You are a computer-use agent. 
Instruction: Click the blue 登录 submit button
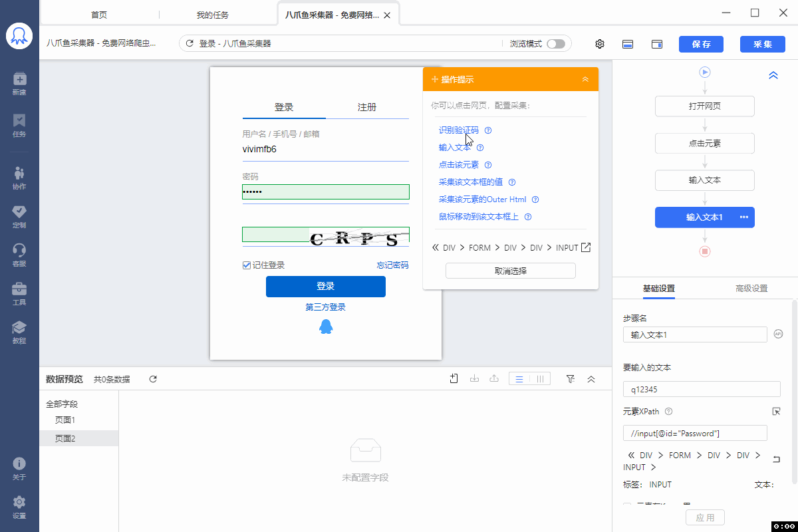(326, 287)
